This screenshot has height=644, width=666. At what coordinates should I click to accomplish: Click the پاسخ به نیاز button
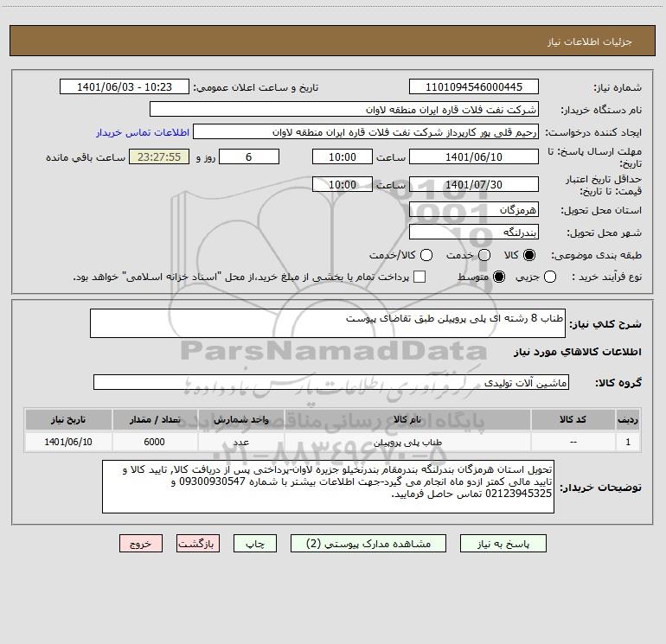503,544
